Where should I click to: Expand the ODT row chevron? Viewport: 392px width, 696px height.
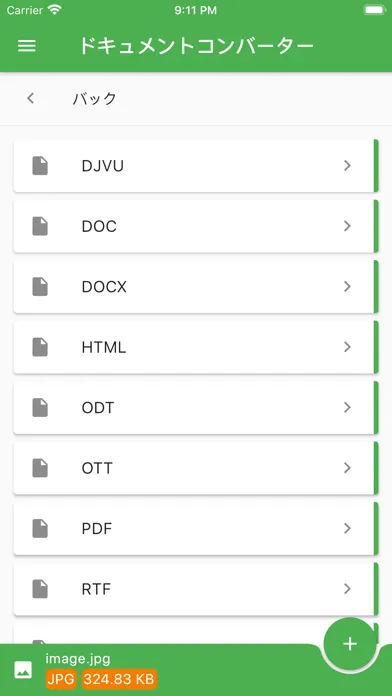click(347, 407)
